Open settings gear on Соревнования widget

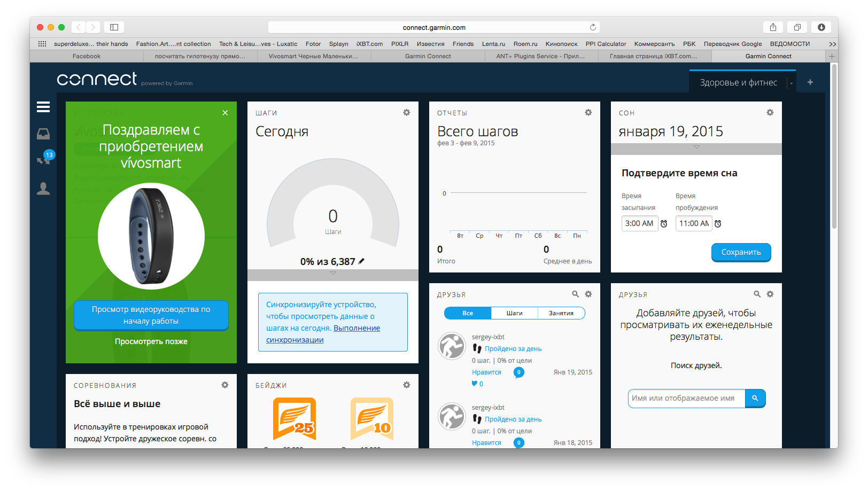[x=225, y=385]
